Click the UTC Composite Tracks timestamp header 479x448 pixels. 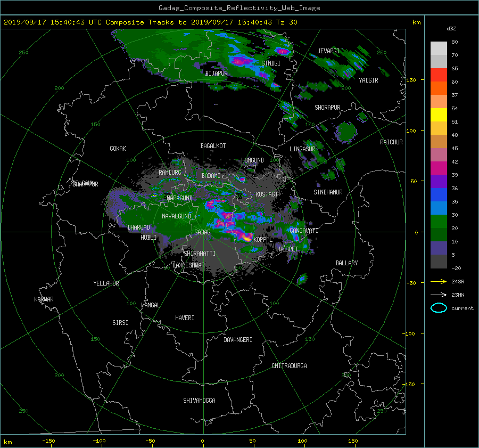coord(150,22)
